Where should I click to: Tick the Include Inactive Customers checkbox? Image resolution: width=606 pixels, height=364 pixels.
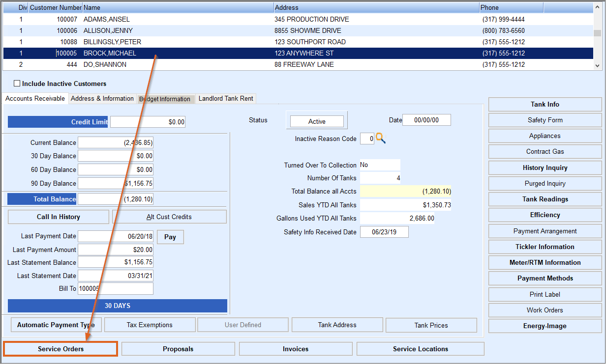coord(17,84)
